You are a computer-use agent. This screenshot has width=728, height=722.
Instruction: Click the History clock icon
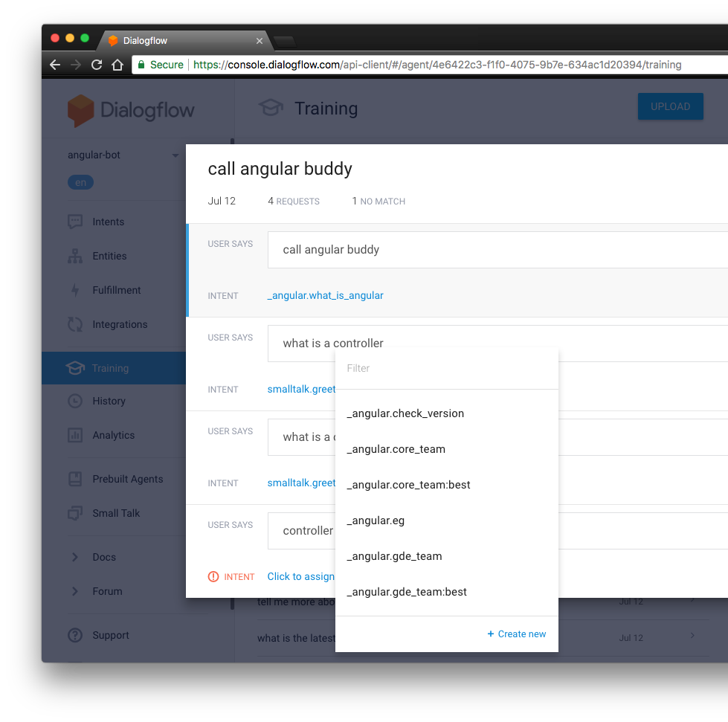[75, 401]
